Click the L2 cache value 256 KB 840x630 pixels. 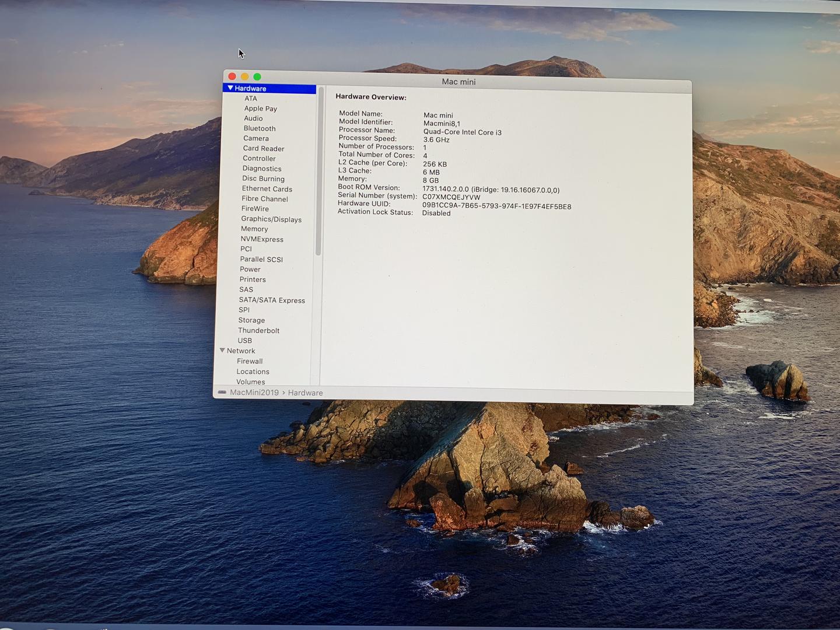coord(435,164)
